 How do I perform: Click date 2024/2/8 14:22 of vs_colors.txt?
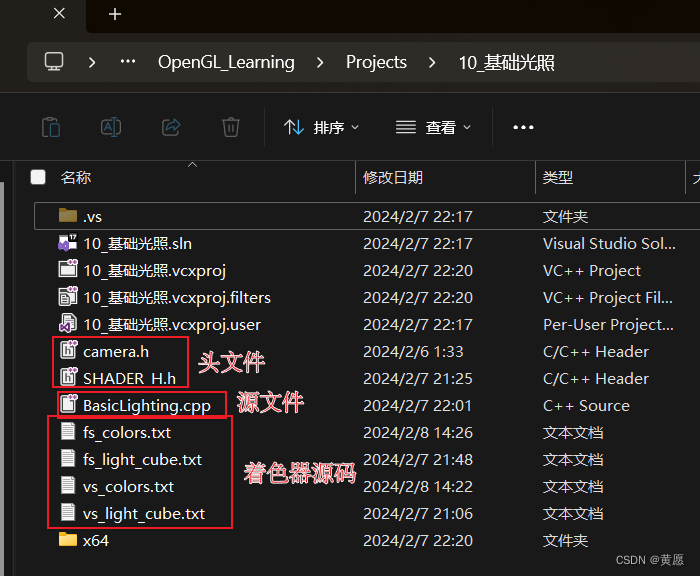pos(418,487)
